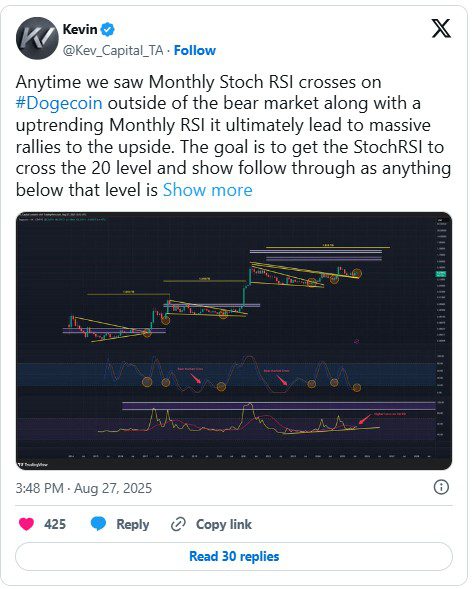Image resolution: width=472 pixels, height=589 pixels.
Task: Open the 3:48 PM · Aug 27, 2025 timestamp
Action: [84, 488]
